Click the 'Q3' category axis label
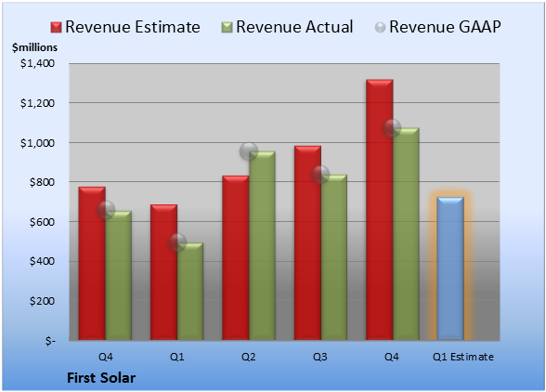The height and width of the screenshot is (392, 546). click(320, 357)
